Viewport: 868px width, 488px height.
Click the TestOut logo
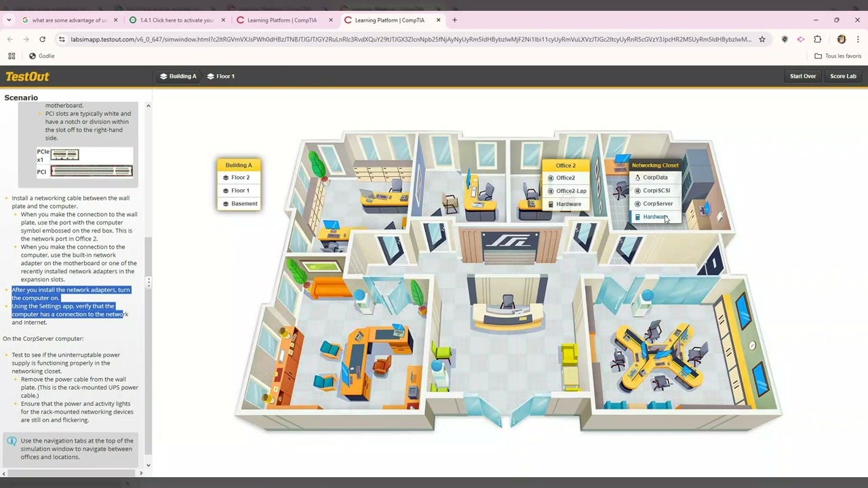[x=27, y=77]
